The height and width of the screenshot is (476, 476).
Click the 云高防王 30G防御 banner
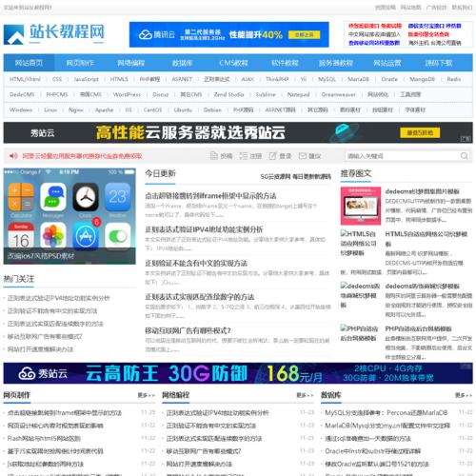(238, 373)
